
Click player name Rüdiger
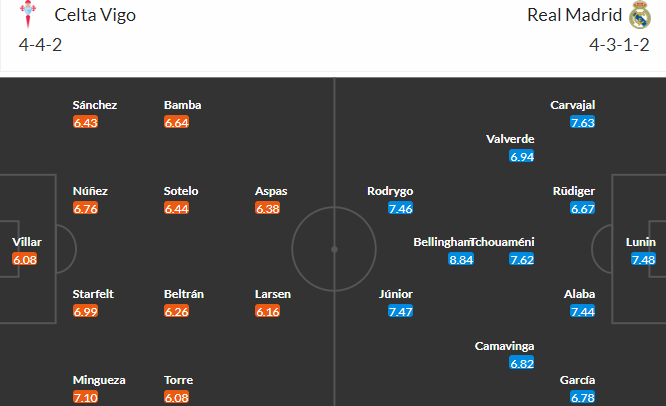point(574,191)
